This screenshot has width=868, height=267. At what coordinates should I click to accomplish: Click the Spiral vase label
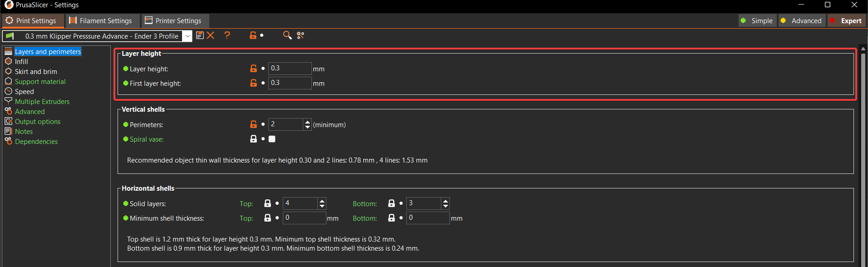[x=147, y=139]
